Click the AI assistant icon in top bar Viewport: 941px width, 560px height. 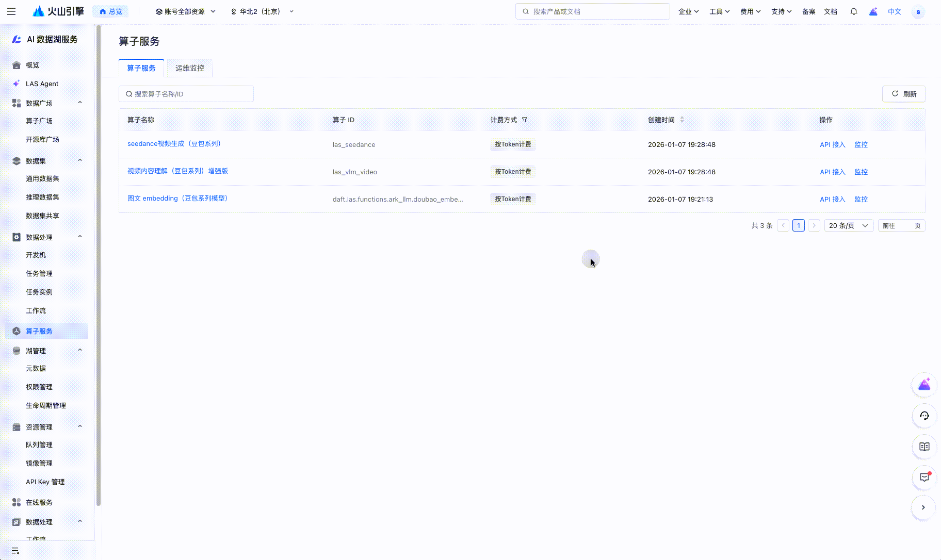873,11
